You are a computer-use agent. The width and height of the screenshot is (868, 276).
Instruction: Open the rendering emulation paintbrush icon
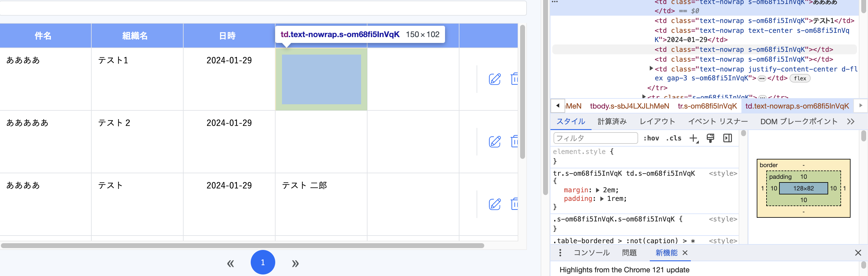pos(710,138)
